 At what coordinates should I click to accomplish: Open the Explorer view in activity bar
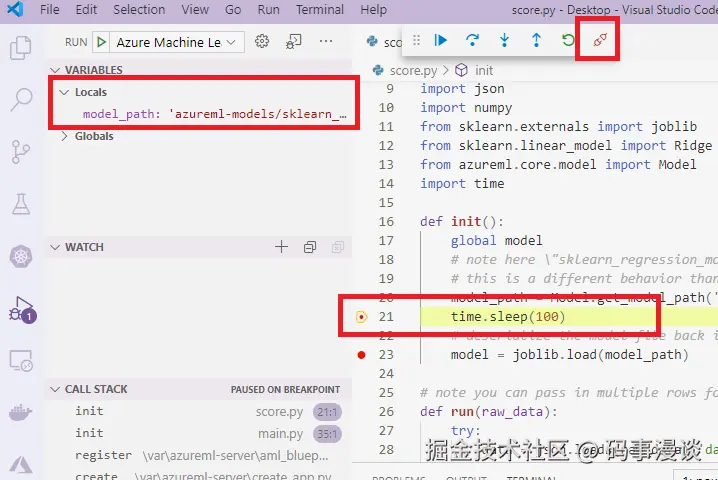coord(21,47)
